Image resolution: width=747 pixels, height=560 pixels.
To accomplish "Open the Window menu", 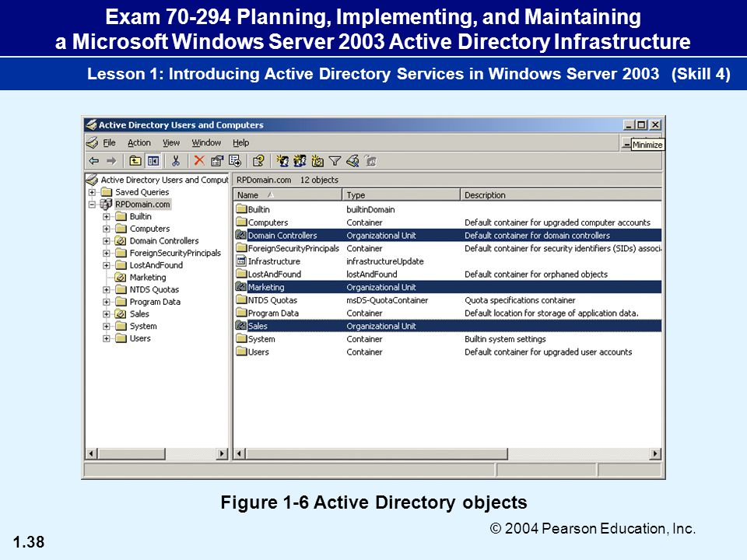I will tap(206, 142).
